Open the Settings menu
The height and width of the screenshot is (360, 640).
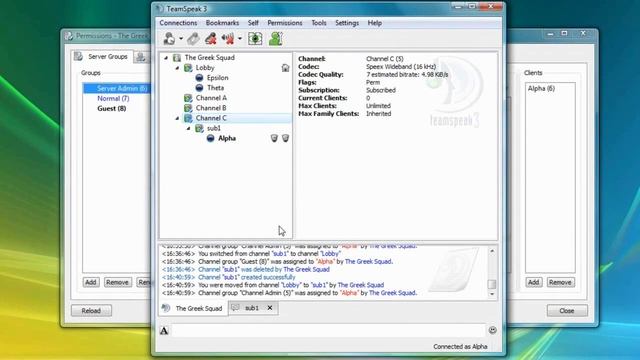(347, 23)
